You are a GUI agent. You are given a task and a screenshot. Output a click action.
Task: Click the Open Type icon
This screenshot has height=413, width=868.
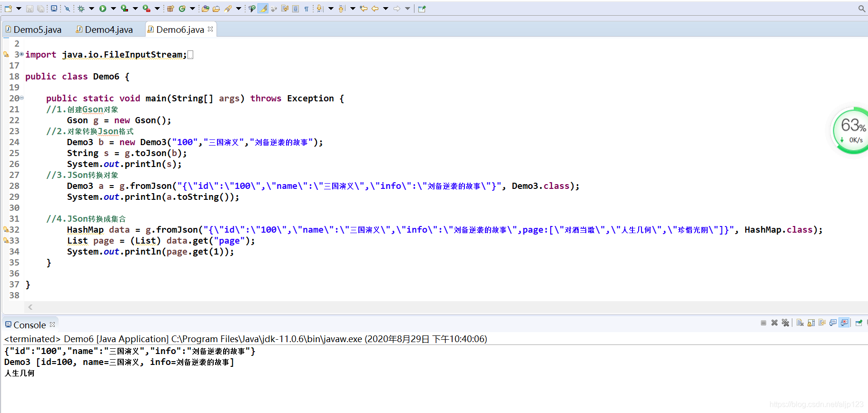[x=205, y=9]
